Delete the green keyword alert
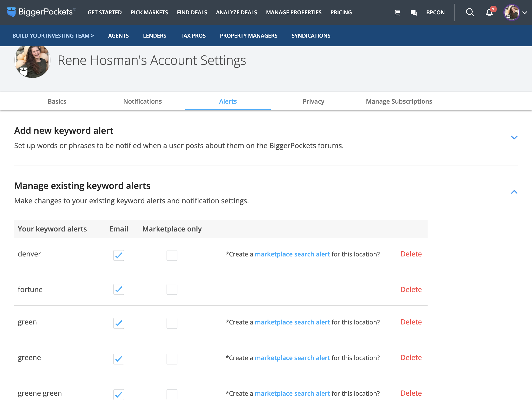 411,322
